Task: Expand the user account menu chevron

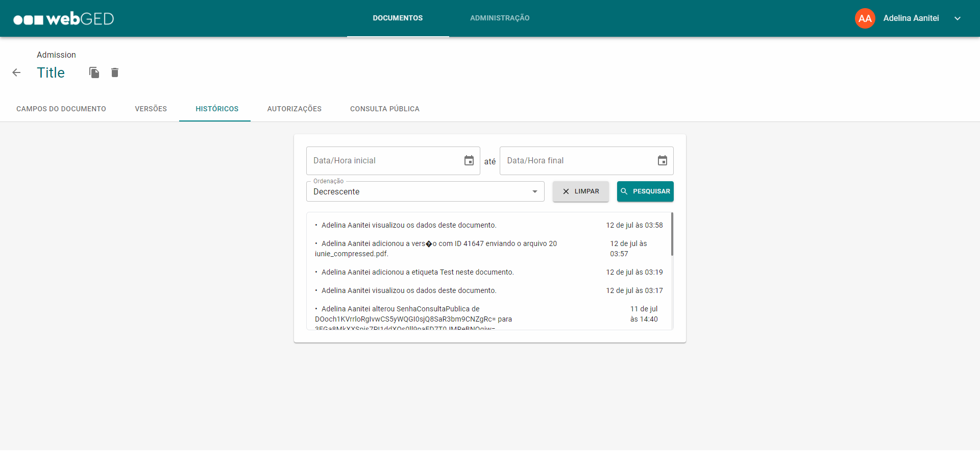Action: pyautogui.click(x=958, y=18)
